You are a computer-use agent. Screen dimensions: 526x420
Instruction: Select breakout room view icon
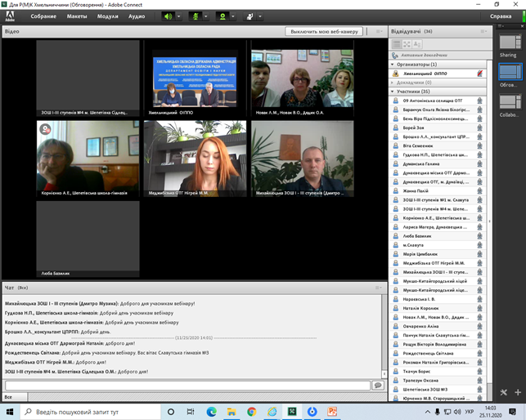point(407,44)
